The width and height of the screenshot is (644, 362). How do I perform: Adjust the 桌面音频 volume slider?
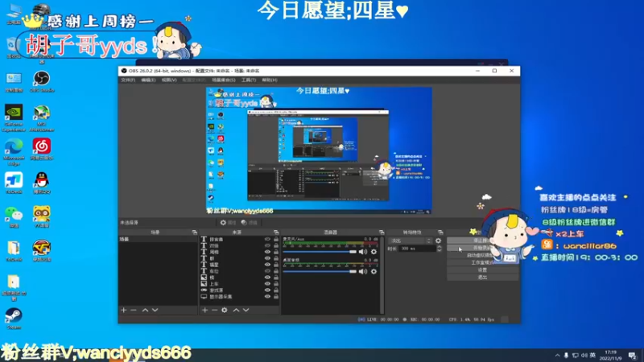tap(320, 271)
